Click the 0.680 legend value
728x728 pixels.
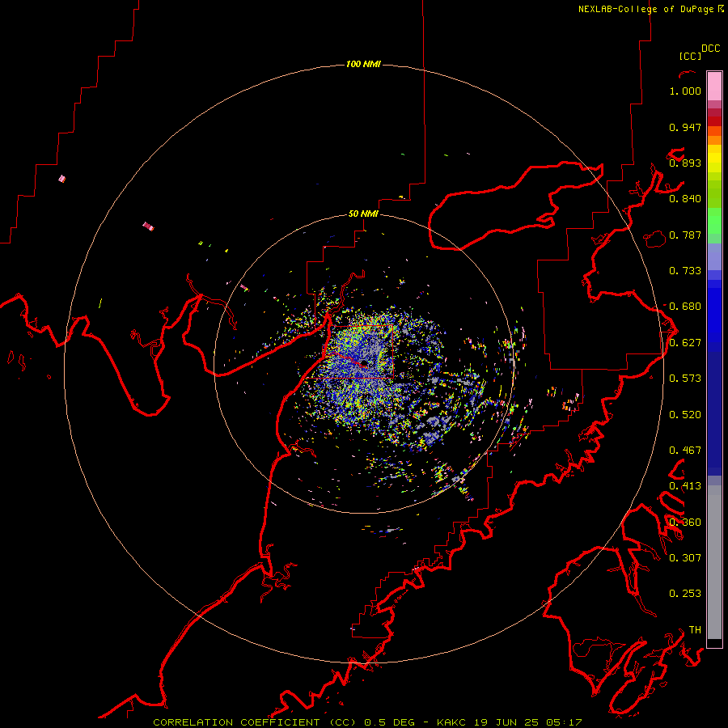685,307
